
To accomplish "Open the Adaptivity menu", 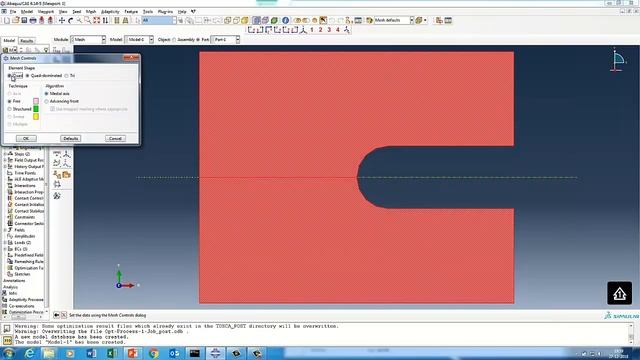I will 110,12.
